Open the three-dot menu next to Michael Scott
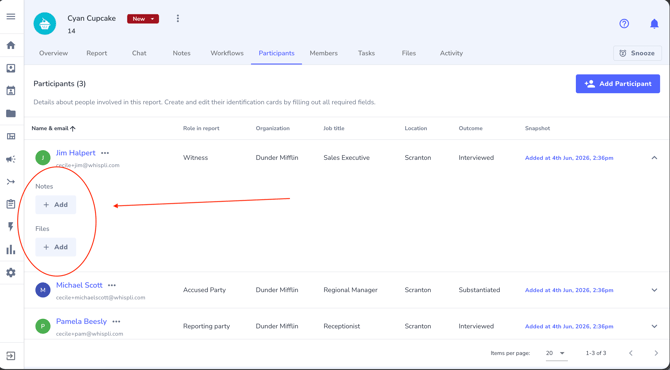The width and height of the screenshot is (670, 370). (x=112, y=285)
